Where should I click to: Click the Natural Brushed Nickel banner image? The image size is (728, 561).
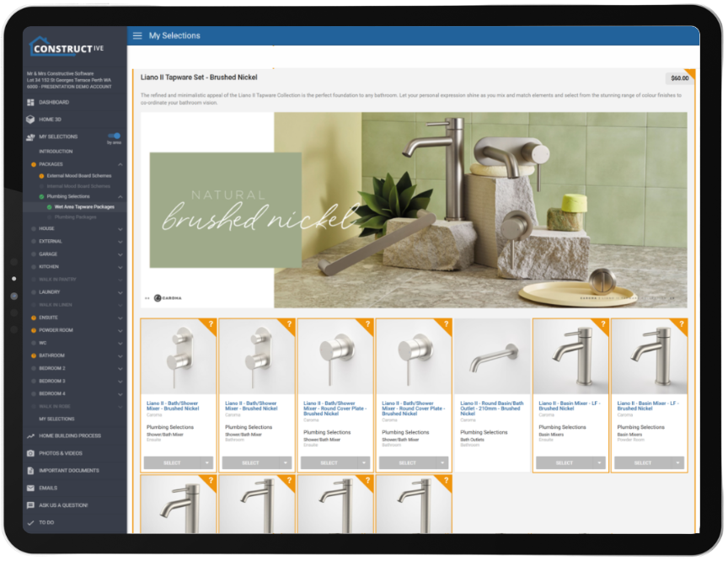pyautogui.click(x=413, y=211)
